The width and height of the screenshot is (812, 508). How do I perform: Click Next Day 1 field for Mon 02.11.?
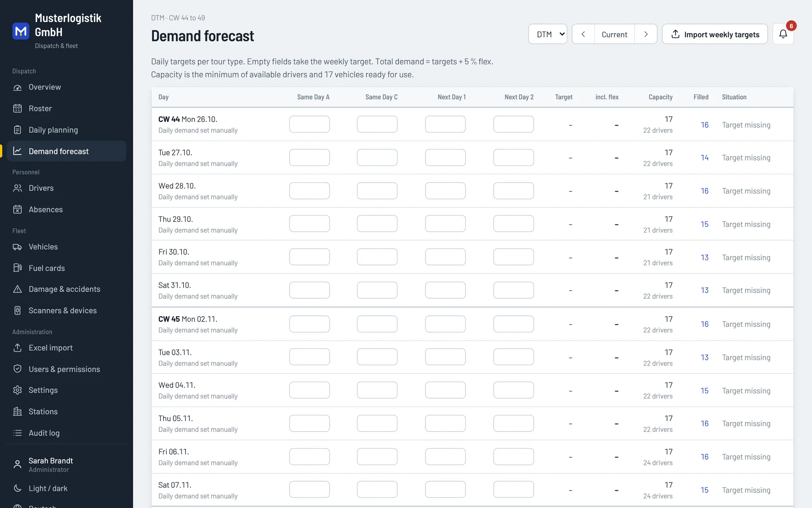point(445,324)
